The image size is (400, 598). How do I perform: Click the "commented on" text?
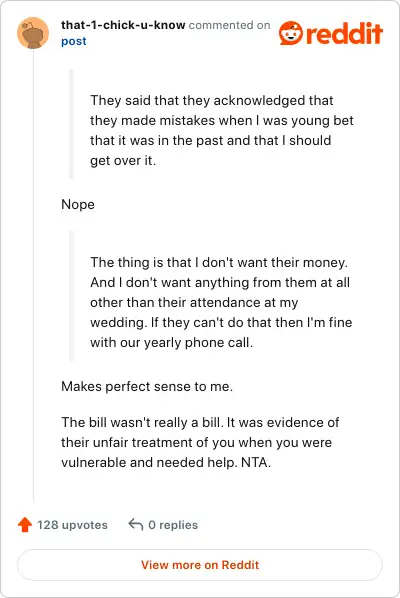(230, 25)
